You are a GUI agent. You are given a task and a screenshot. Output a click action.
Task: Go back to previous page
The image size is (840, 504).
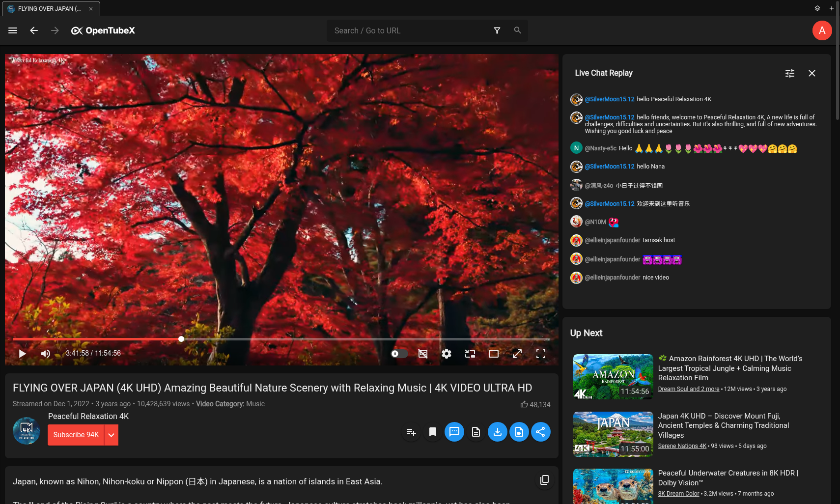(x=34, y=30)
